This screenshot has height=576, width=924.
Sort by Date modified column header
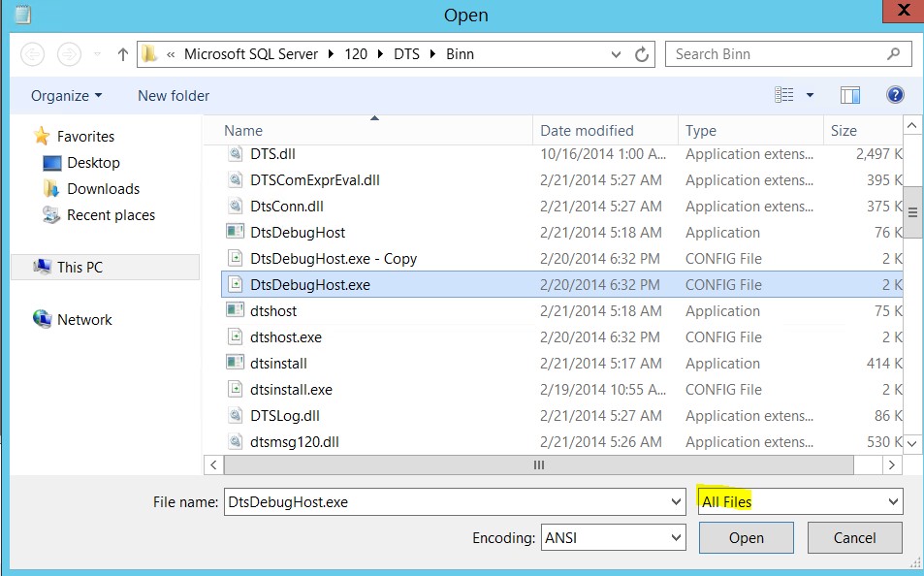click(x=587, y=131)
